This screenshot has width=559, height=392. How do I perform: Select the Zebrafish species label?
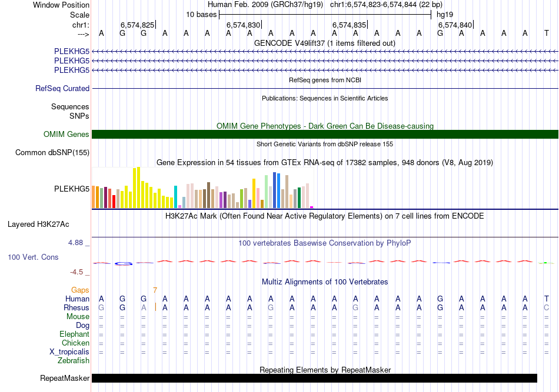point(74,360)
